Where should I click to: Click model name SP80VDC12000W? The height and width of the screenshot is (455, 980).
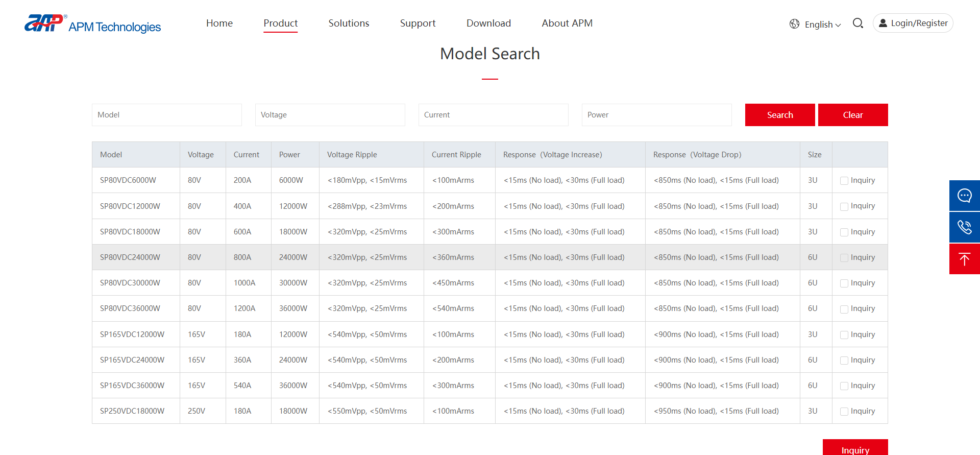(x=130, y=206)
